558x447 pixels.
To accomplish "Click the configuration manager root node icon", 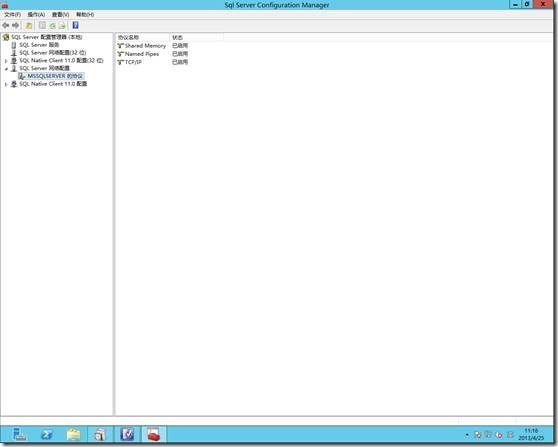I will click(x=6, y=37).
